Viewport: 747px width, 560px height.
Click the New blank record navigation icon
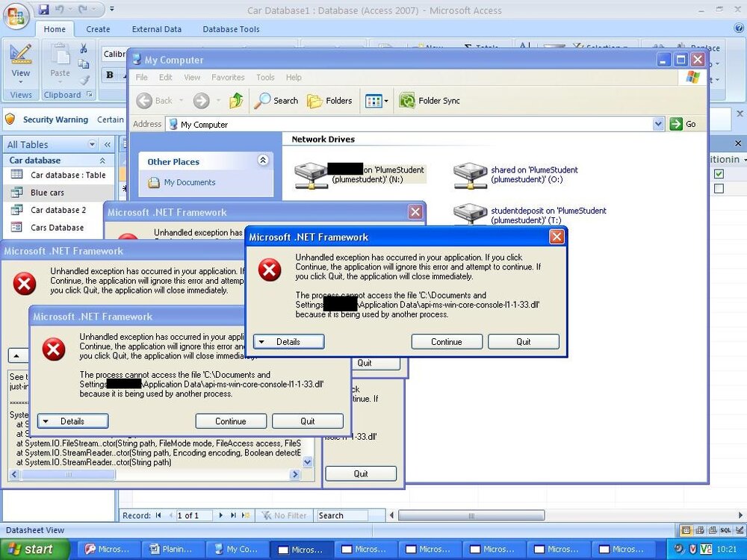pos(245,515)
